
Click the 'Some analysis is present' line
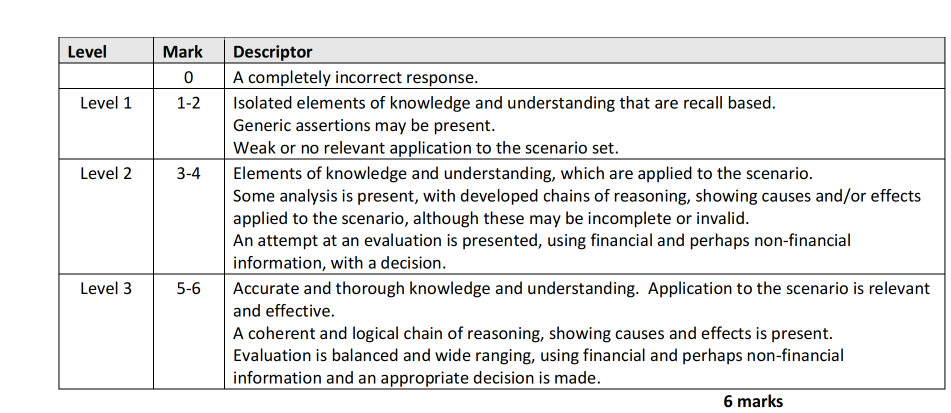pyautogui.click(x=576, y=196)
